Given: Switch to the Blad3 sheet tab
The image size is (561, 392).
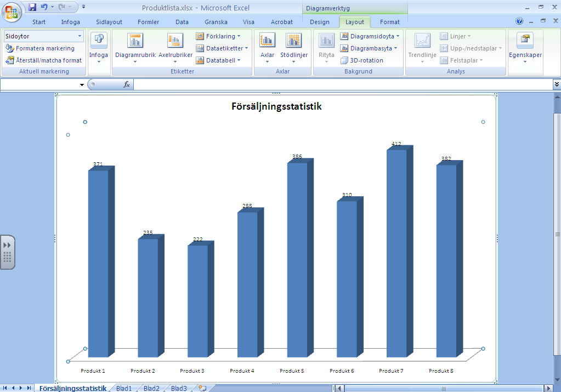Looking at the screenshot, I should click(179, 388).
